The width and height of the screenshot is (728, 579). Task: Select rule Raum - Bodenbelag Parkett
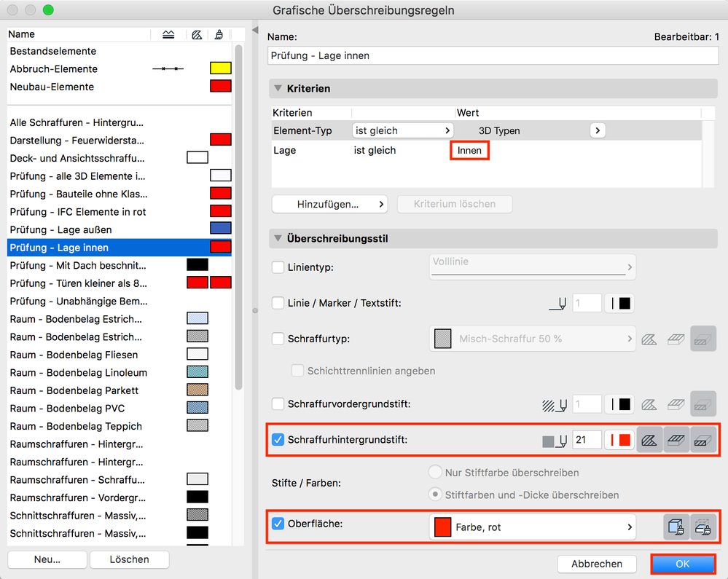[120, 390]
